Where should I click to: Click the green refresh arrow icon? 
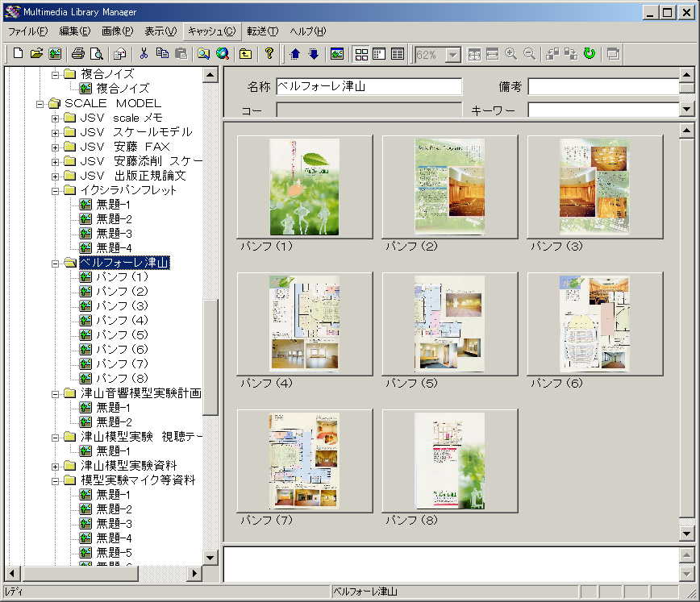590,54
